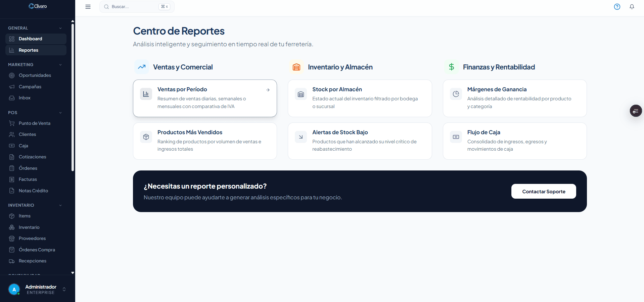Collapse the POS section chevron
The height and width of the screenshot is (302, 644).
[x=60, y=112]
